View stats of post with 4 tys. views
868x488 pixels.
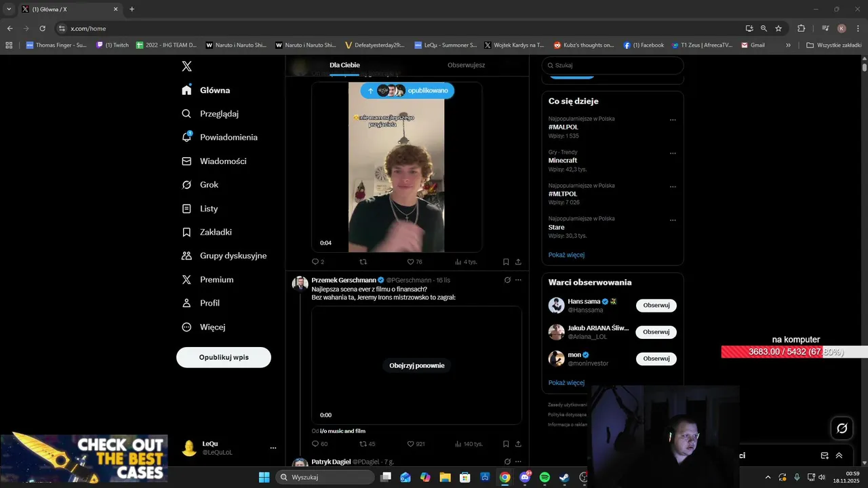[466, 262]
